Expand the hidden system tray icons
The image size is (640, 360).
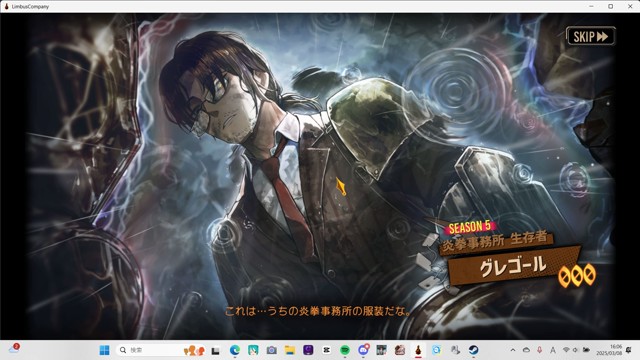(x=513, y=350)
